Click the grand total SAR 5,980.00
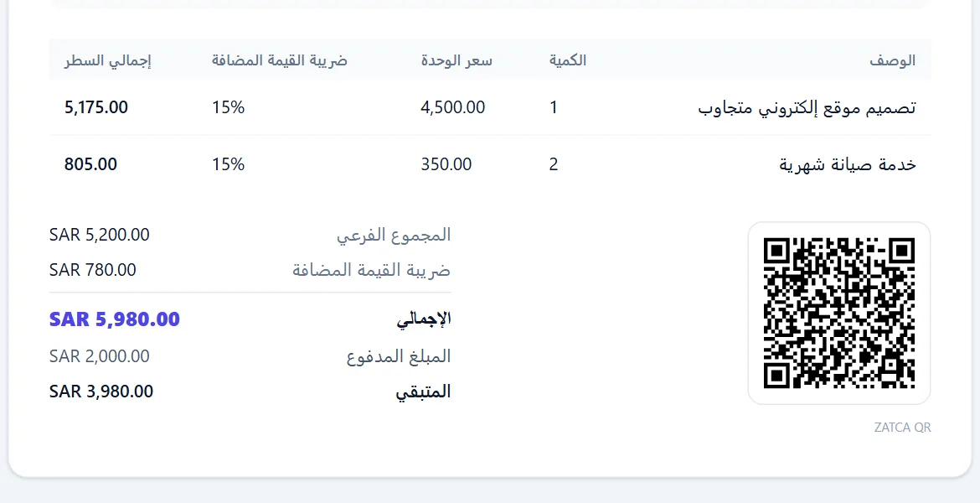 click(115, 319)
